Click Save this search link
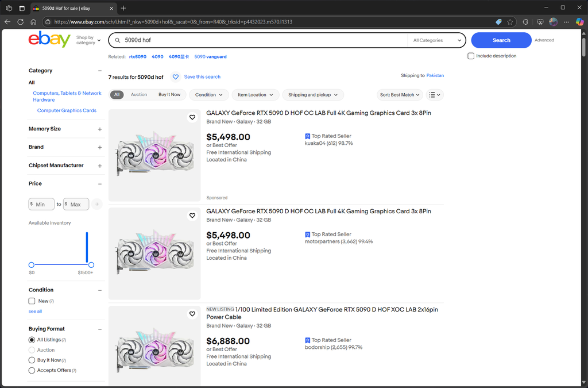This screenshot has height=388, width=588. (x=202, y=76)
